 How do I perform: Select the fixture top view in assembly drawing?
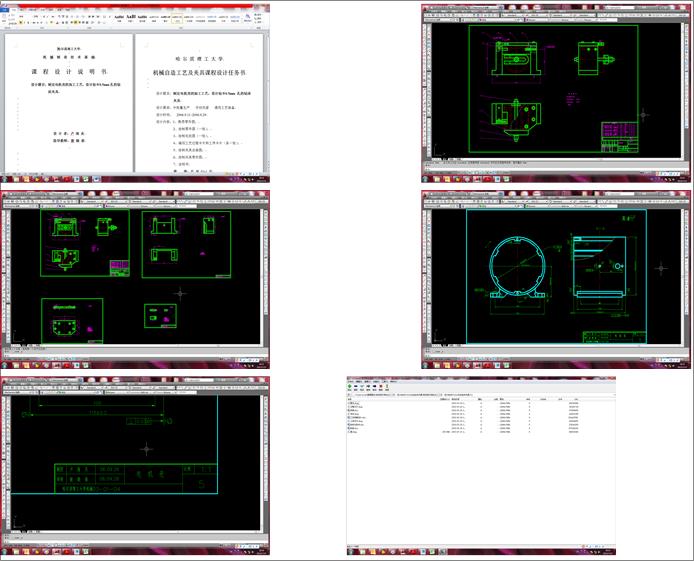[x=515, y=119]
